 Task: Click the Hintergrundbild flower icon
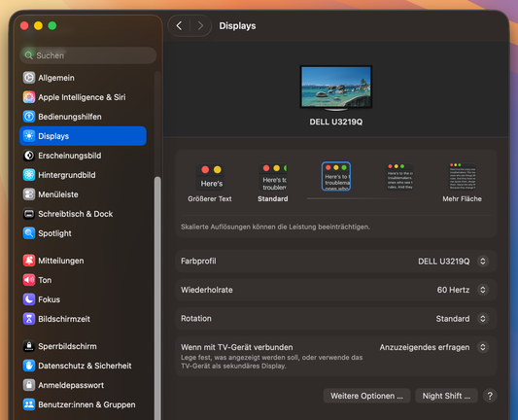point(29,175)
